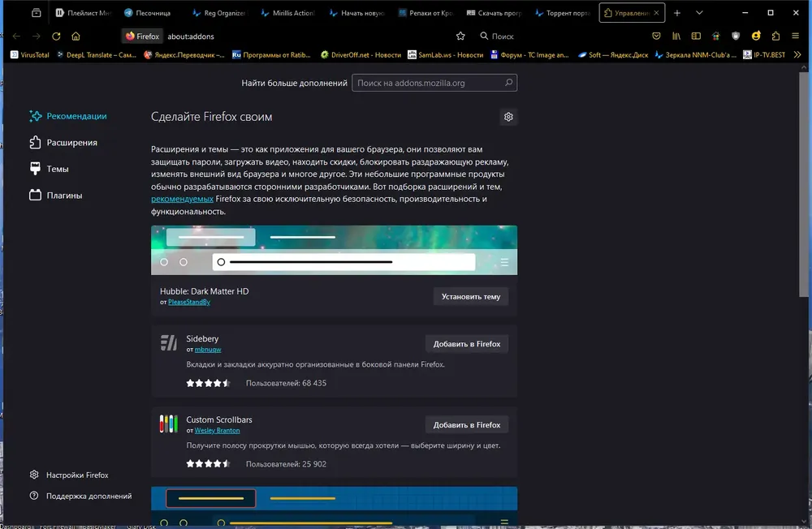Image resolution: width=812 pixels, height=529 pixels.
Task: Click the Hubble Dark Matter HD theme preview
Action: tap(334, 250)
